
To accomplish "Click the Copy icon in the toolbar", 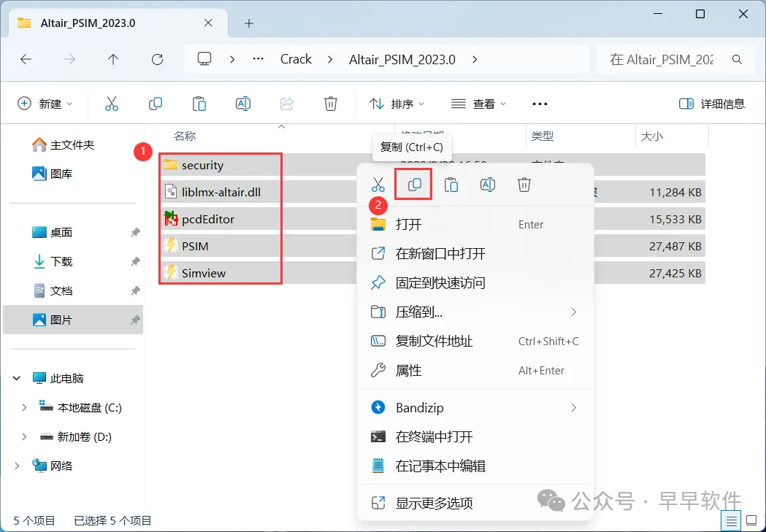I will [156, 104].
